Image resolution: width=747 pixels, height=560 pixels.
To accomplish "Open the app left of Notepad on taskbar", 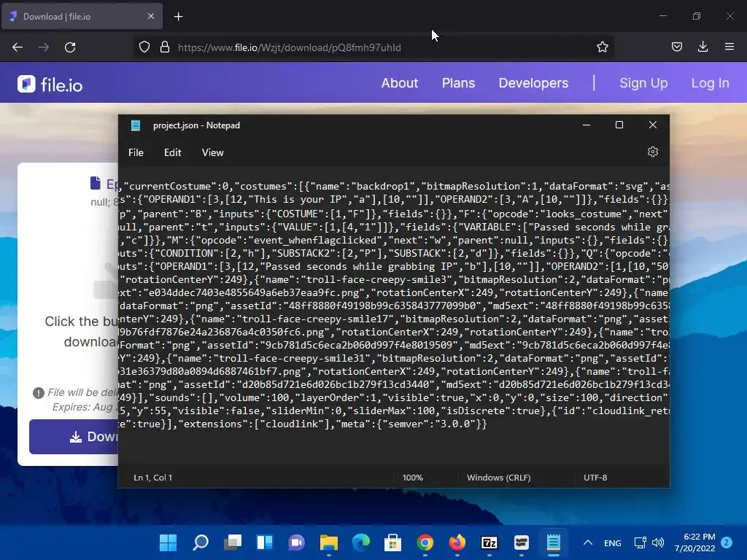I will pos(521,542).
